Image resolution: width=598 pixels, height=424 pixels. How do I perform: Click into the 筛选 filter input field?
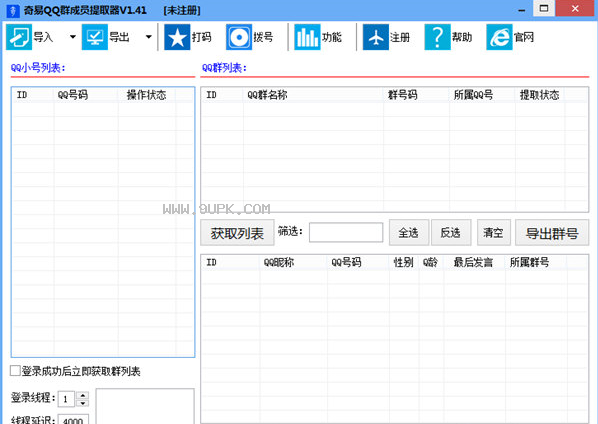(x=346, y=232)
